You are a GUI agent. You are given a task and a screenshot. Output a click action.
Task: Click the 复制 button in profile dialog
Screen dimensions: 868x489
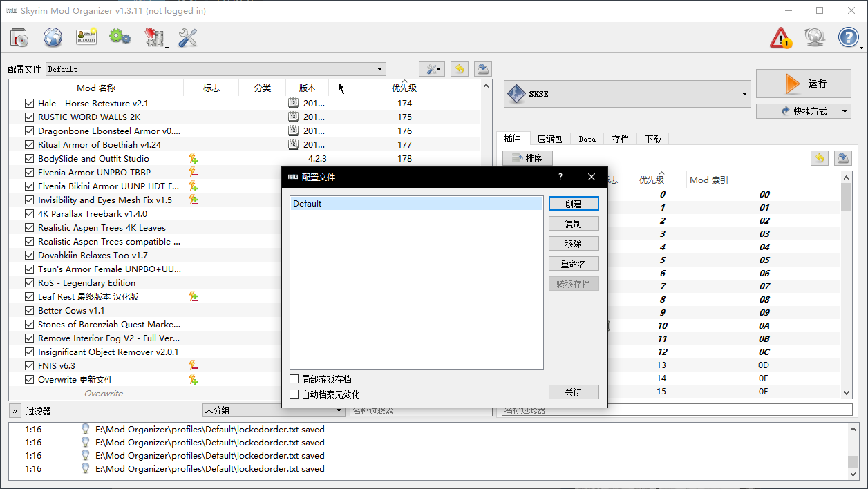(574, 224)
